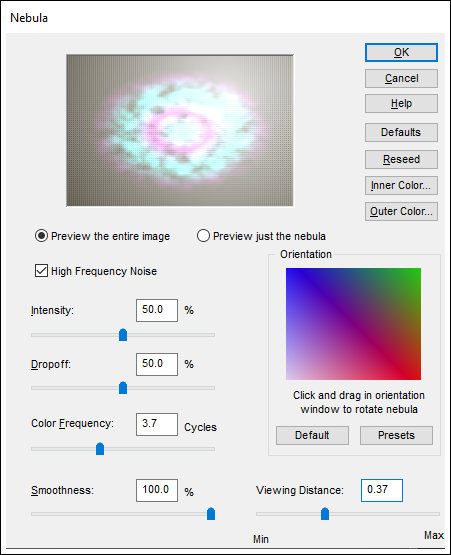Click the Orientation color gradient window
451x555 pixels.
(x=353, y=324)
